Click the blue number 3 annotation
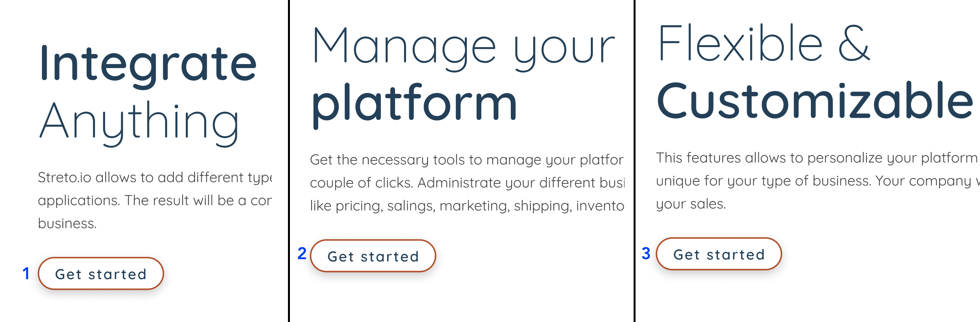Screen dimensions: 980x322 pos(645,254)
